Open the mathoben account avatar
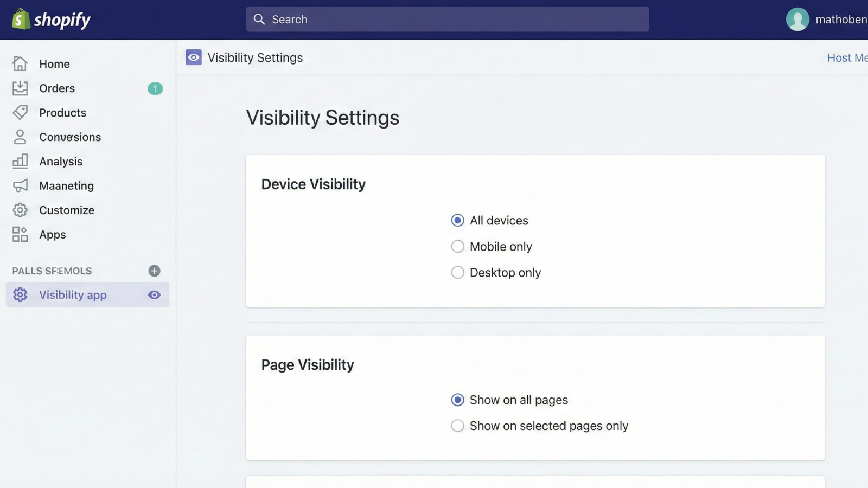Screen dimensions: 868x488 tap(797, 19)
